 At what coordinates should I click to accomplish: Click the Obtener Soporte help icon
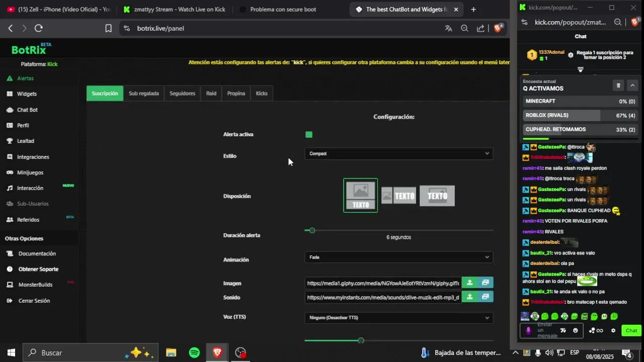tap(10, 269)
